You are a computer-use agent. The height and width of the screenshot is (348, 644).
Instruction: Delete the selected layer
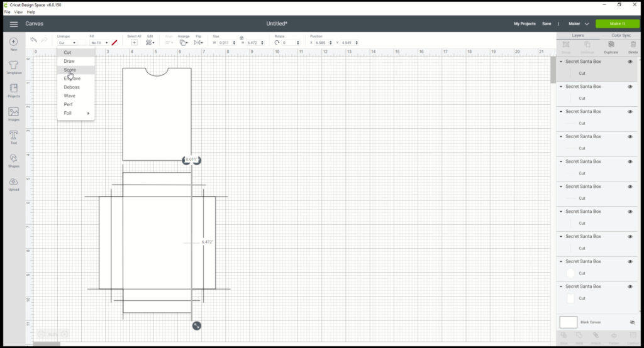(633, 47)
